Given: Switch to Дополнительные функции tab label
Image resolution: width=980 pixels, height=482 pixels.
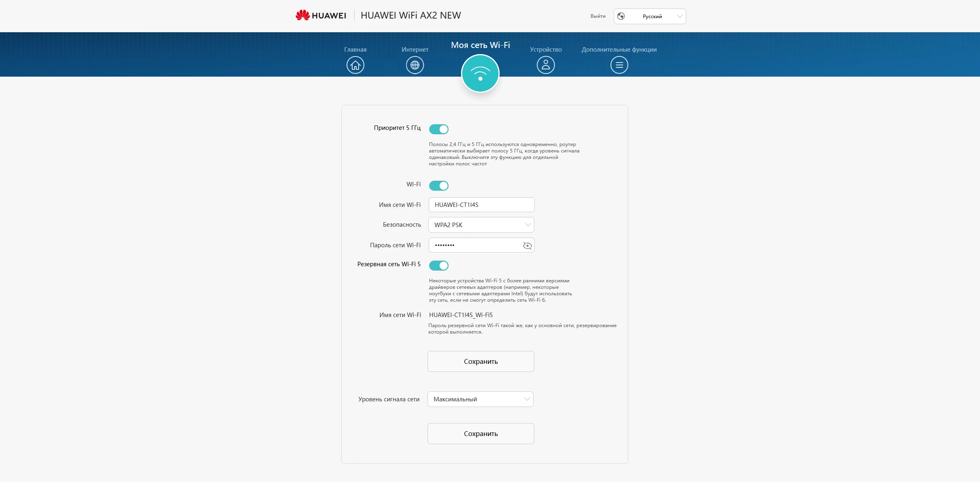Looking at the screenshot, I should pos(619,50).
